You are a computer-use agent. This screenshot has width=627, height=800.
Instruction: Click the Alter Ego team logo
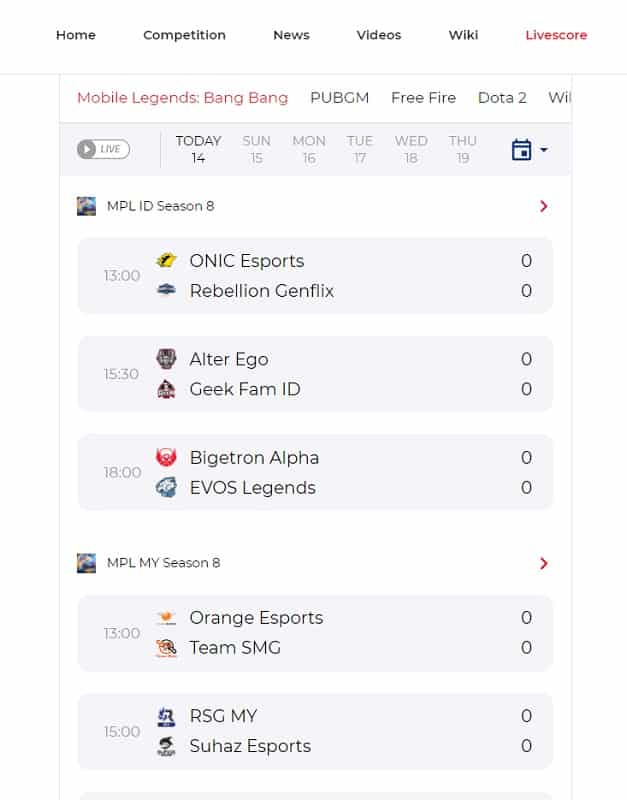coord(166,359)
